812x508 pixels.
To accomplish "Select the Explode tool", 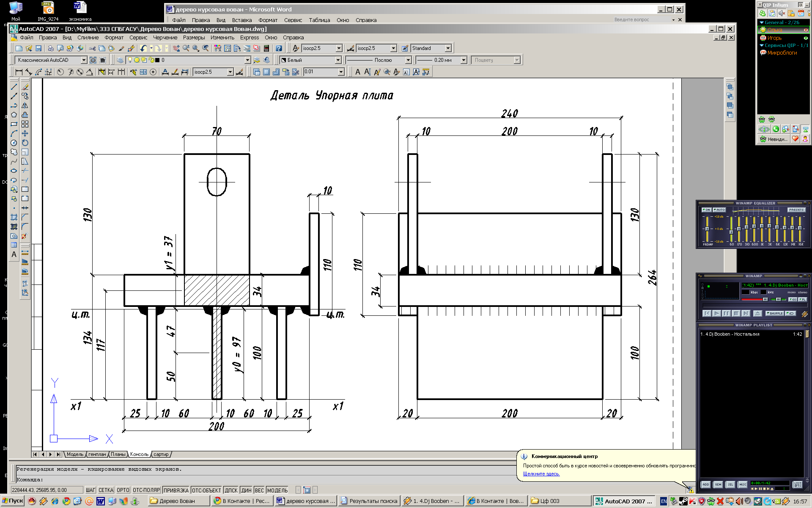I will tap(25, 236).
